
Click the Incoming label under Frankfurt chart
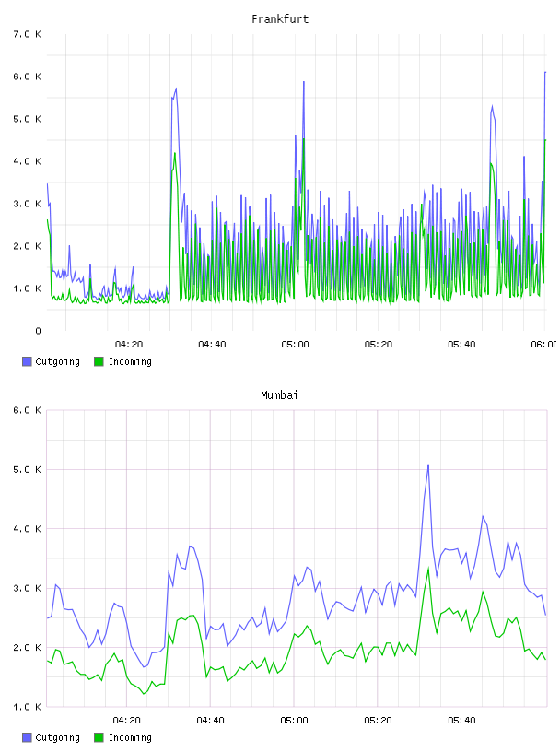click(x=130, y=361)
